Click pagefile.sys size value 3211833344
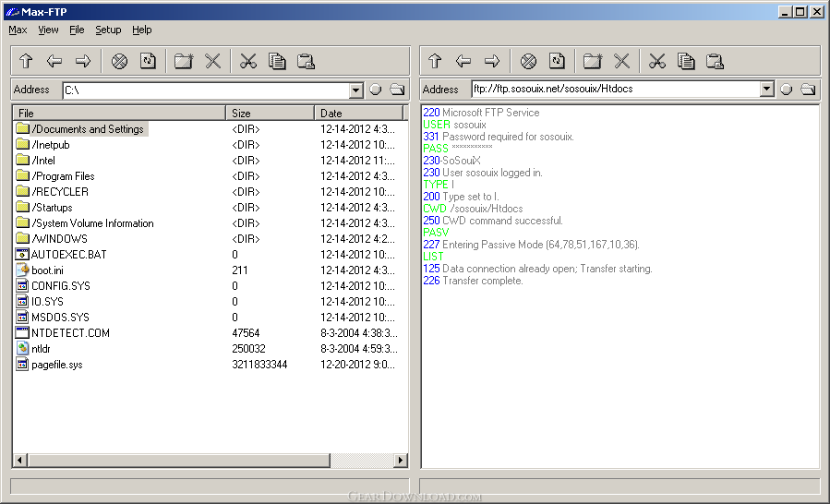The width and height of the screenshot is (830, 504). click(x=259, y=365)
